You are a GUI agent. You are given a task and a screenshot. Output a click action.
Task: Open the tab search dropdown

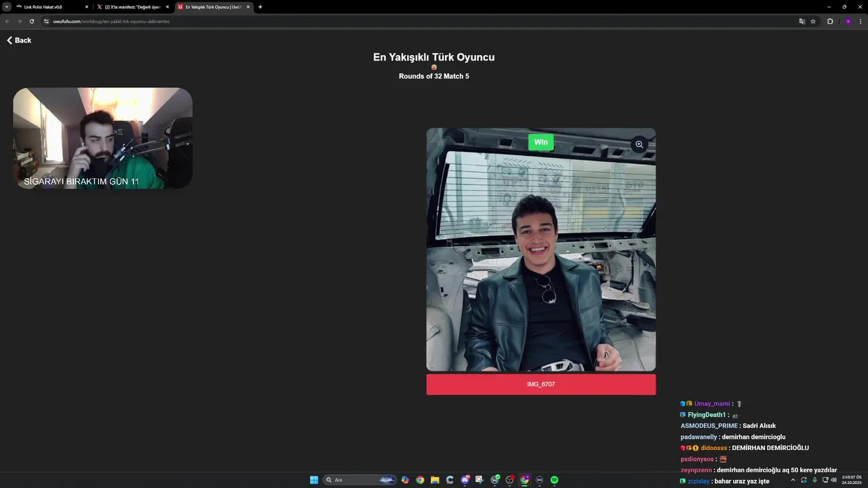click(6, 7)
